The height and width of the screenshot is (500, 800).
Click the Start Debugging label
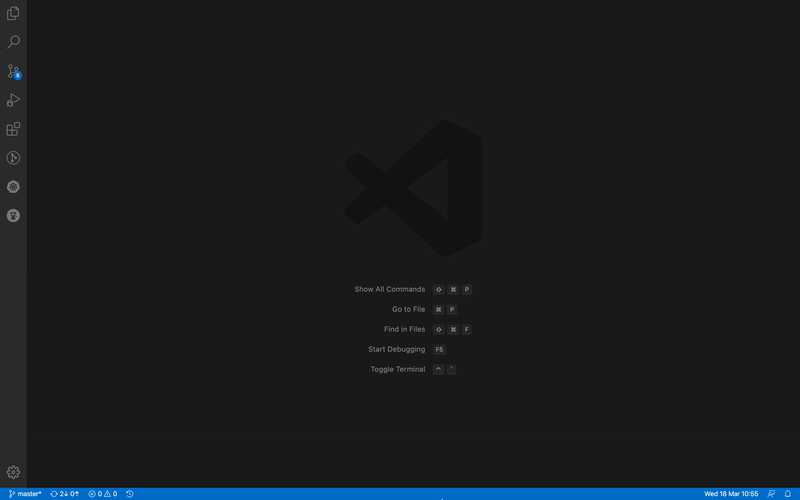click(x=396, y=349)
